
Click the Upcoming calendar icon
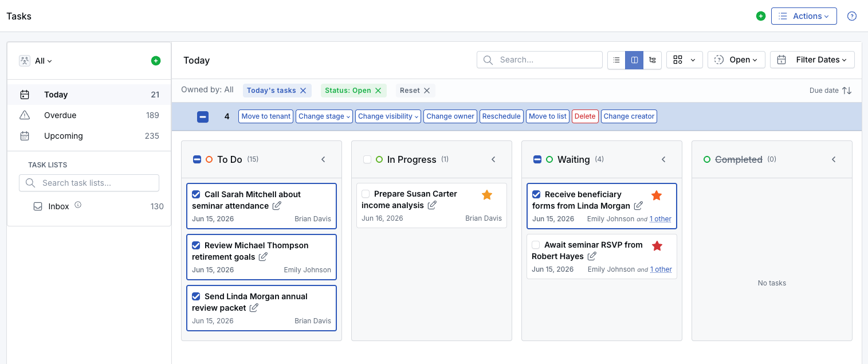click(x=25, y=136)
